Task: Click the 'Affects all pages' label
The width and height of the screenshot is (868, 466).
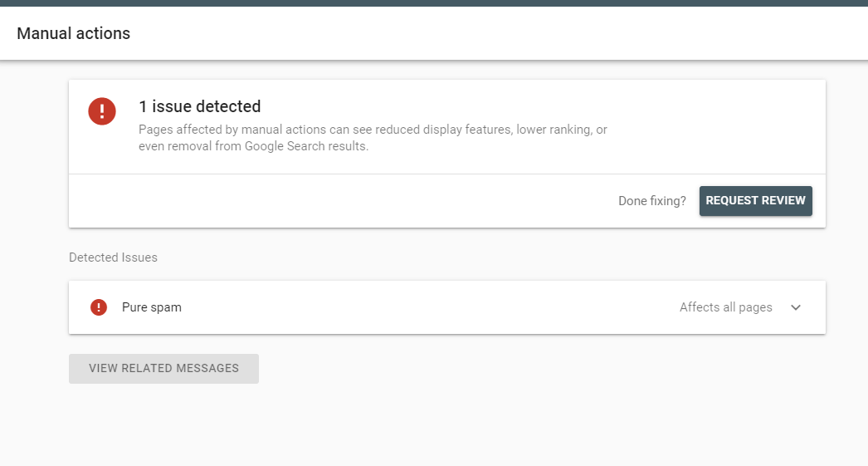Action: point(725,307)
